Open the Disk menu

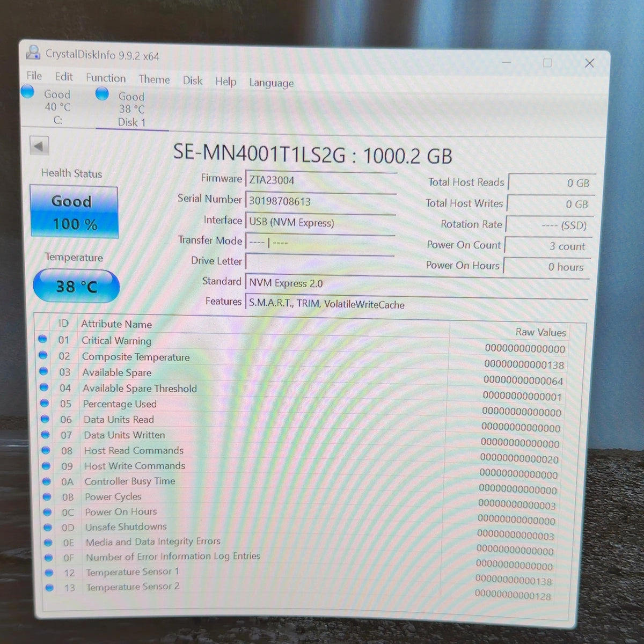[x=192, y=80]
